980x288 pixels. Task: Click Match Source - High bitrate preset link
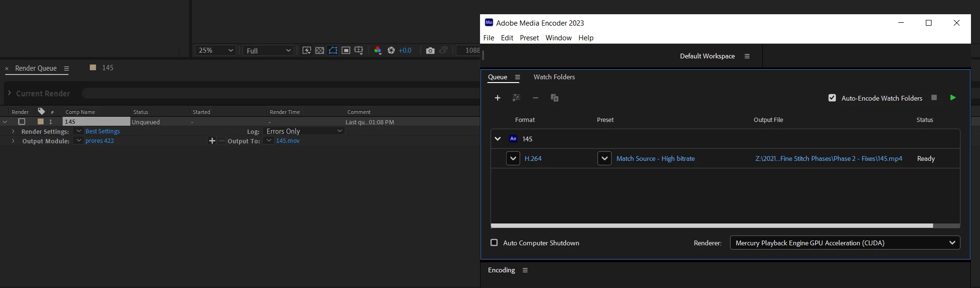[x=655, y=158]
